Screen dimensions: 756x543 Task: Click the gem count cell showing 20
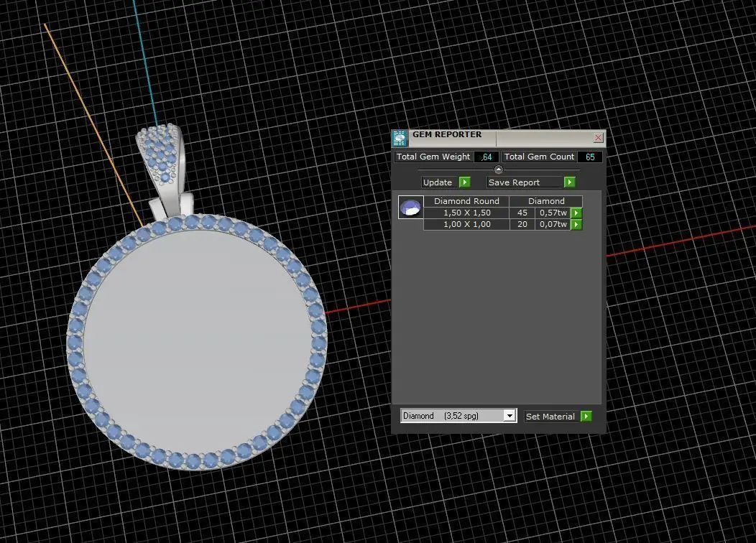point(522,224)
